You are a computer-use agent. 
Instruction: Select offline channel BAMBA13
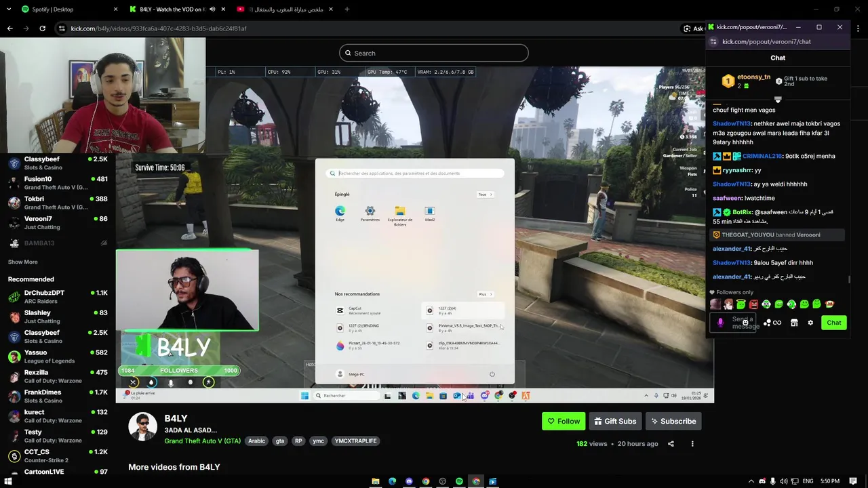coord(58,243)
